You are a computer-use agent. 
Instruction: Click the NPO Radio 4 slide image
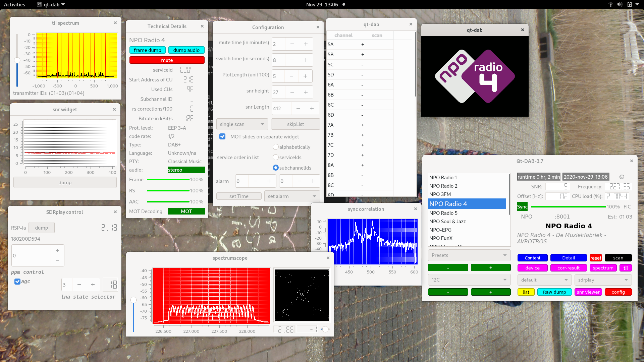475,76
